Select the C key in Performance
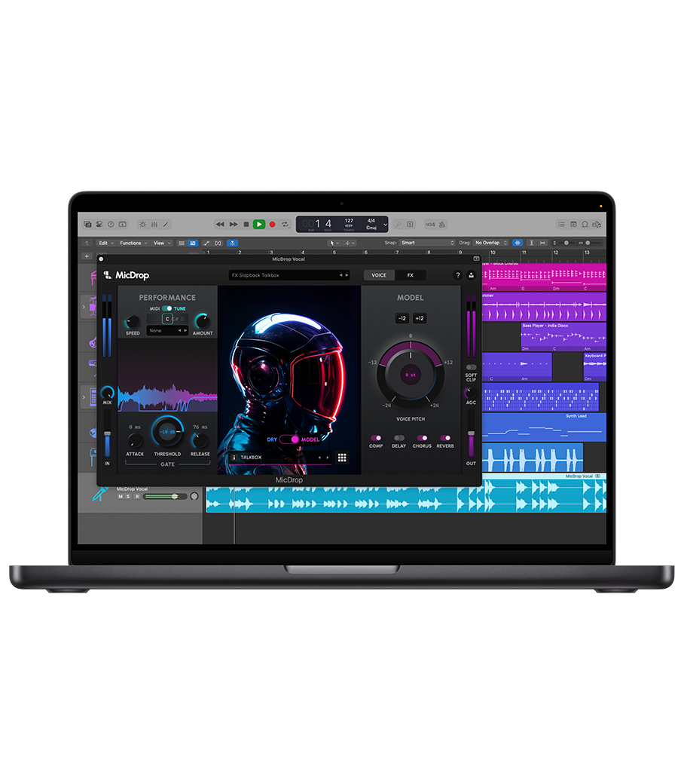The height and width of the screenshot is (784, 684). [x=167, y=319]
